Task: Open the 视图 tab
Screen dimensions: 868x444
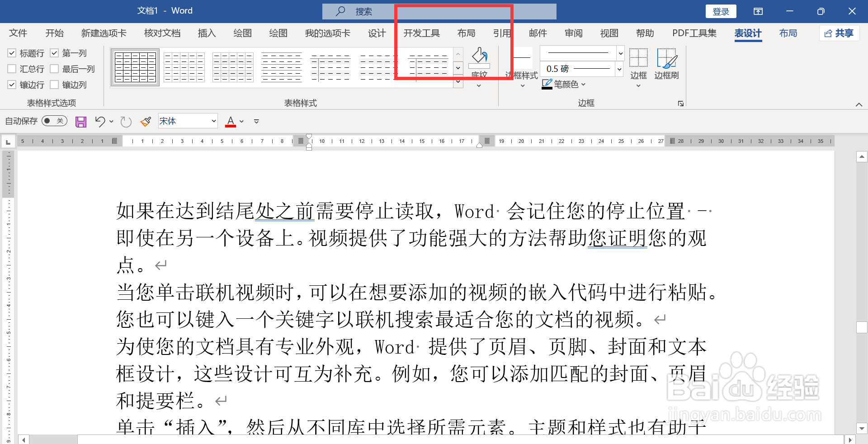Action: click(x=609, y=33)
